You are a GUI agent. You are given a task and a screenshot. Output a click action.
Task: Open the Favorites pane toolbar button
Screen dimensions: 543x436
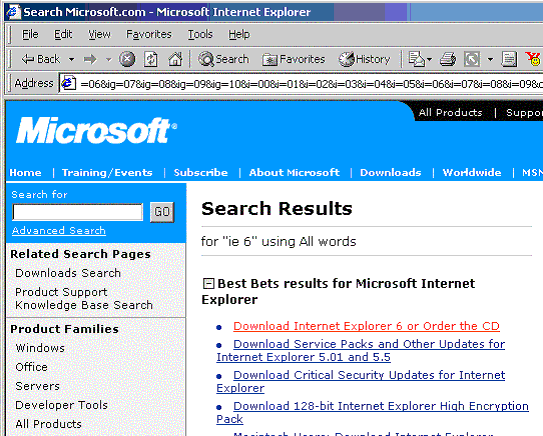point(293,59)
